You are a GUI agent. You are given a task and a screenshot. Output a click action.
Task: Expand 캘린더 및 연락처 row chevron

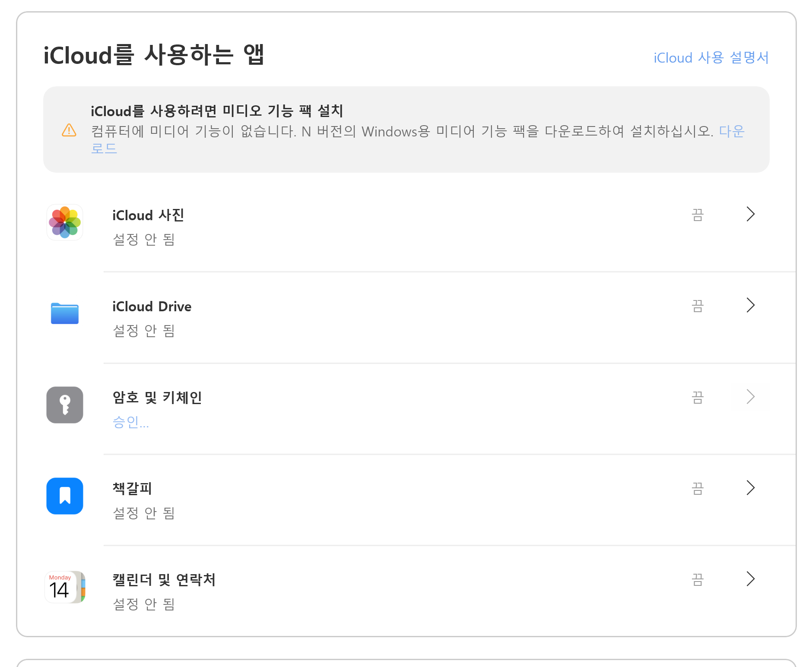(x=751, y=579)
